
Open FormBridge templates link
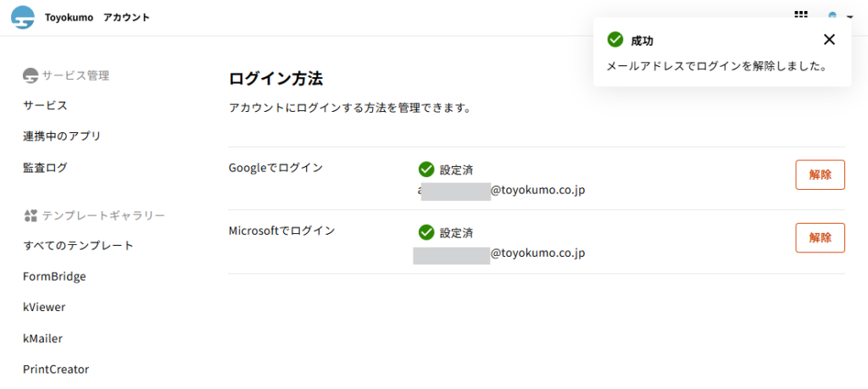click(54, 276)
